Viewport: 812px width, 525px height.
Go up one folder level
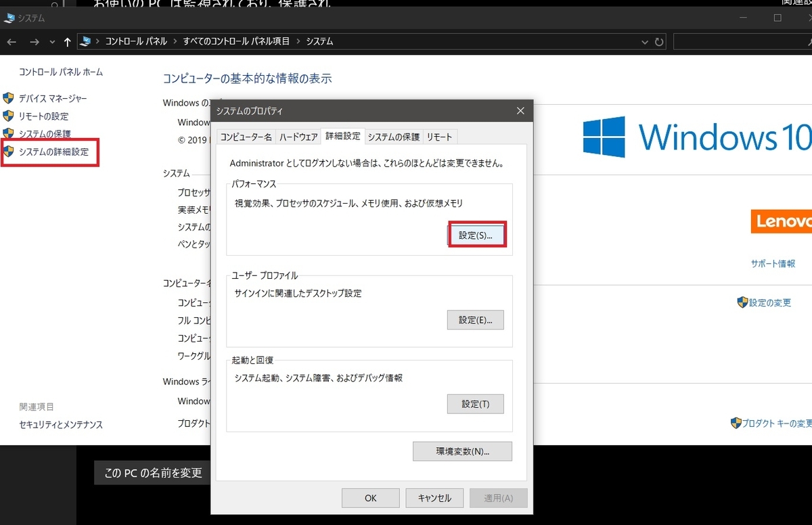(x=67, y=42)
